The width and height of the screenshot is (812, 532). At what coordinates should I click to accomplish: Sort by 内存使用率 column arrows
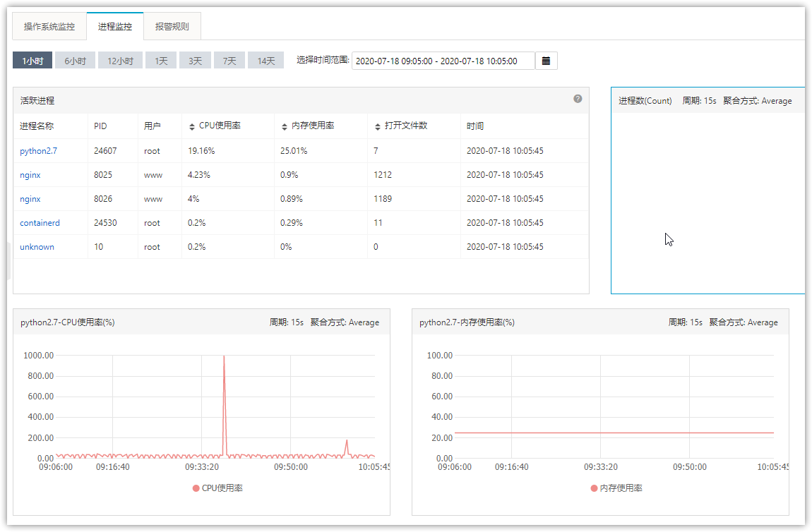(x=285, y=126)
